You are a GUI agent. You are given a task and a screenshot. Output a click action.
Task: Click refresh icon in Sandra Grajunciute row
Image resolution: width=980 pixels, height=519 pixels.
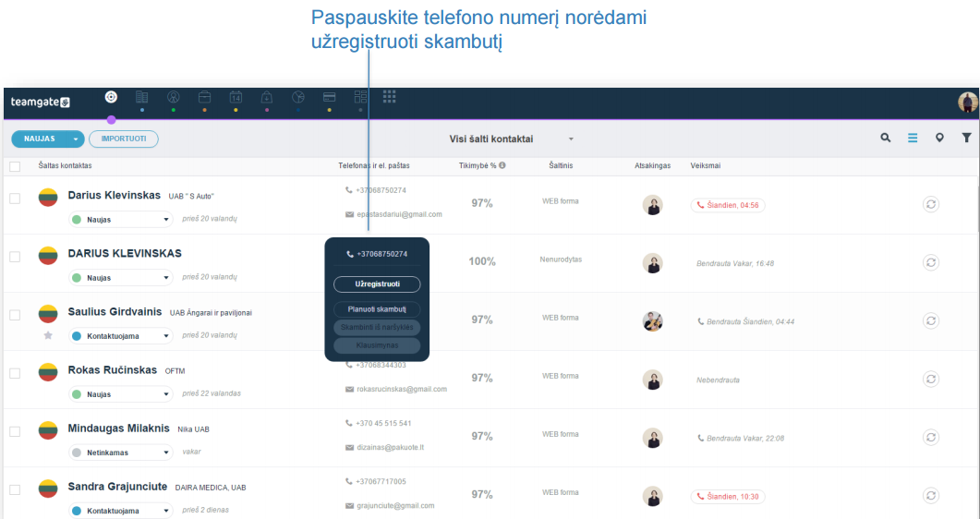[x=931, y=495]
